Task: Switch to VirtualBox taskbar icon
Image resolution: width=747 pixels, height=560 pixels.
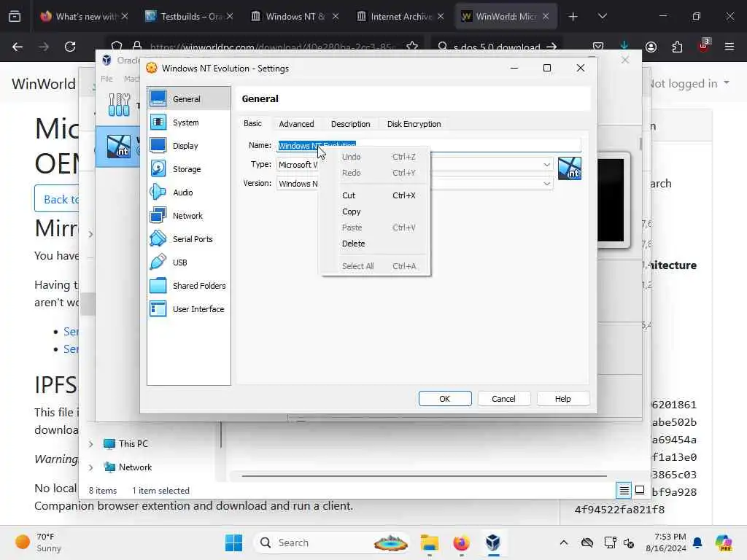Action: click(493, 542)
